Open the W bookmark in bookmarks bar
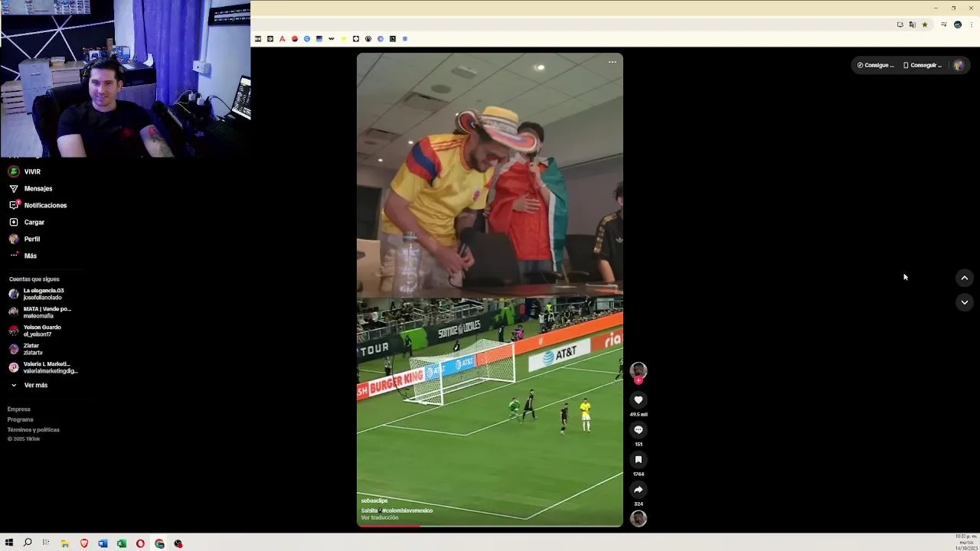Viewport: 980px width, 551px height. [332, 39]
